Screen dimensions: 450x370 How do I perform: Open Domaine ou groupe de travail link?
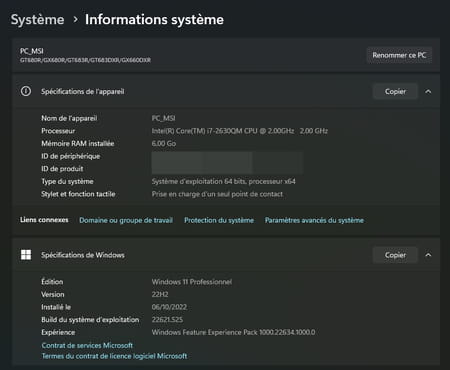[126, 220]
